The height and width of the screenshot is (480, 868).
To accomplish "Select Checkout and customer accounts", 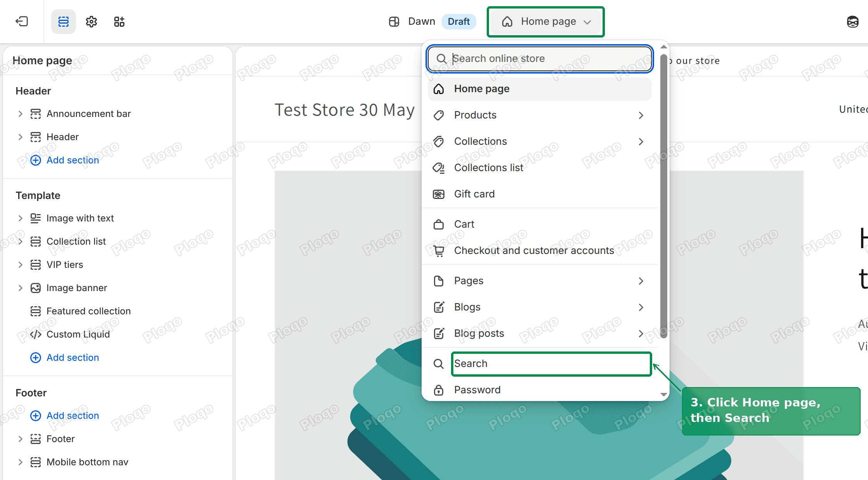I will (539, 251).
